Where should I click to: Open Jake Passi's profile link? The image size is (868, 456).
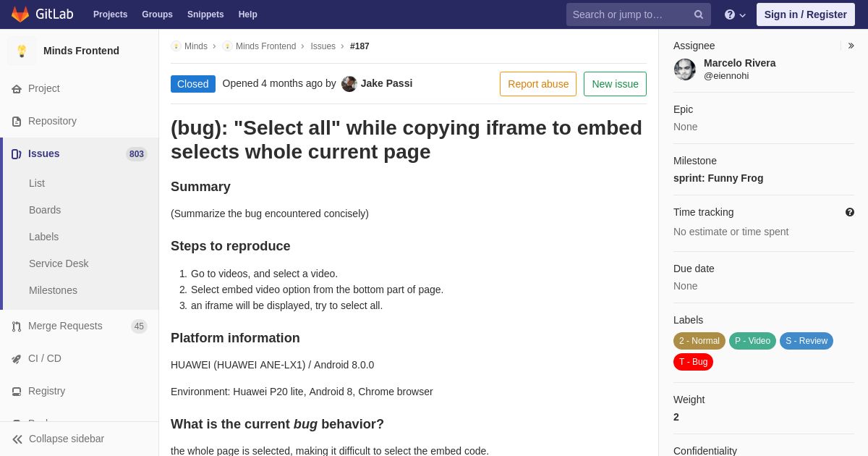tap(386, 83)
